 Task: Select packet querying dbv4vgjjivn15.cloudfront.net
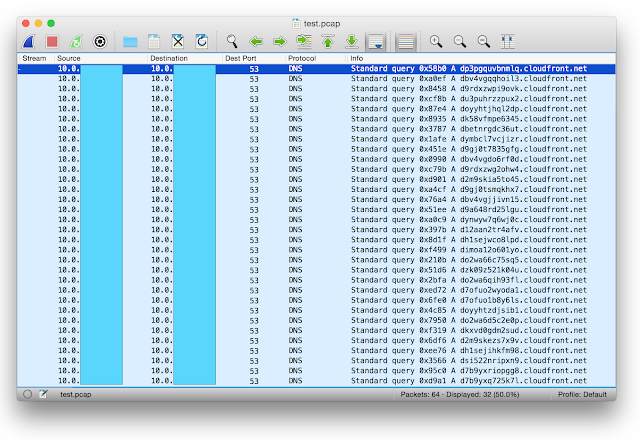[x=316, y=200]
